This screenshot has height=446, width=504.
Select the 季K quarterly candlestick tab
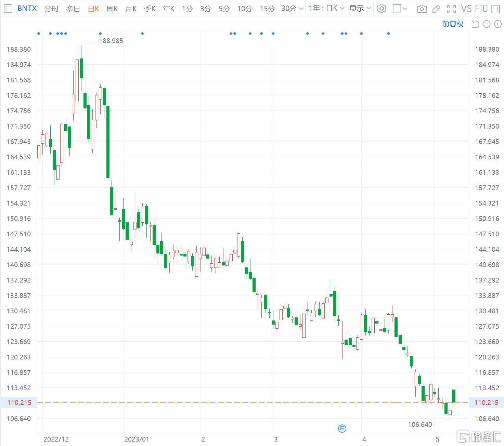[150, 9]
